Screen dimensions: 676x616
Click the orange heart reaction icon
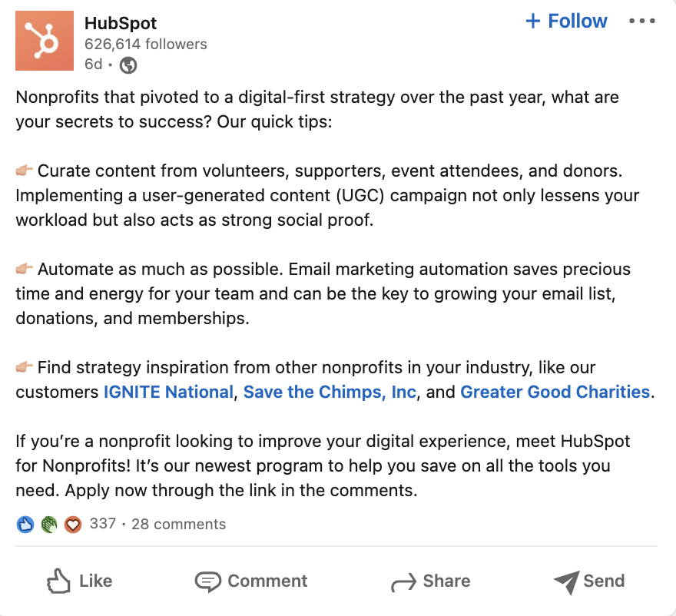[72, 525]
